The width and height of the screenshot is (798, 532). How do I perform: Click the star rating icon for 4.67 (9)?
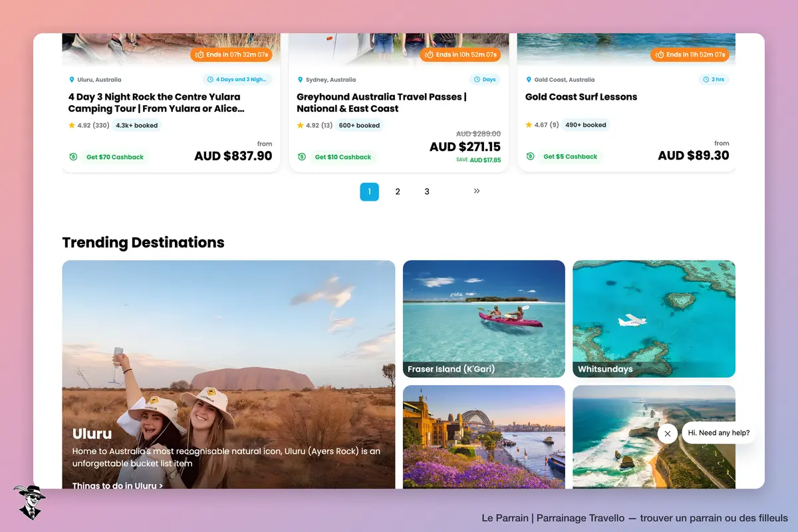pyautogui.click(x=529, y=124)
